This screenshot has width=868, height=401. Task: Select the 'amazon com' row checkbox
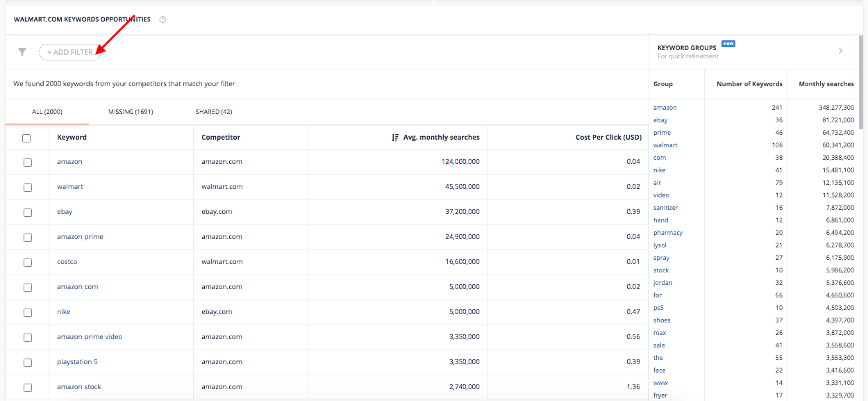pos(28,288)
